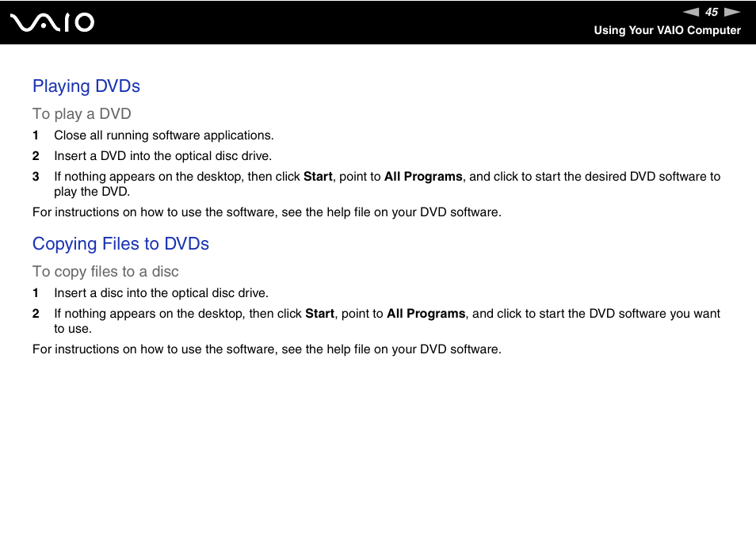Click the Playing DVDs heading
Screen dimensions: 756x534
pyautogui.click(x=86, y=86)
